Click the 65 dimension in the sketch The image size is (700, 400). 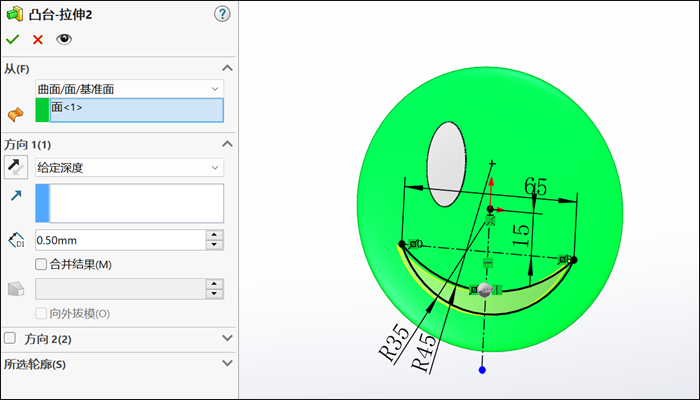pyautogui.click(x=535, y=187)
